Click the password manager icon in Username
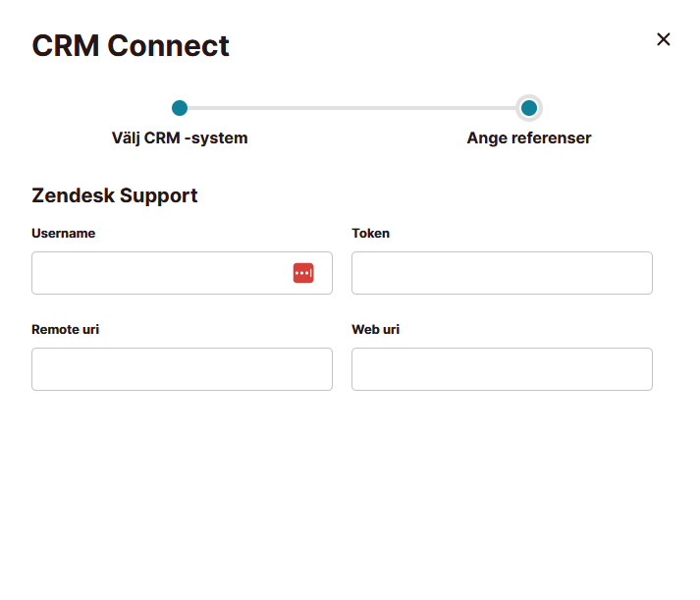The width and height of the screenshot is (700, 600). tap(303, 273)
